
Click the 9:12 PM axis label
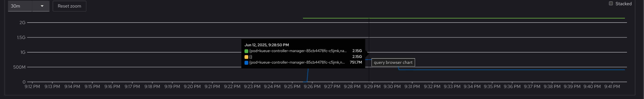(x=32, y=86)
